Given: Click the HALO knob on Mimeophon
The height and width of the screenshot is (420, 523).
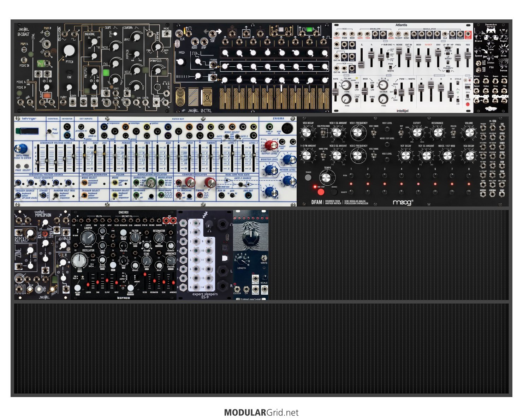Looking at the screenshot, I should pyautogui.click(x=64, y=246).
